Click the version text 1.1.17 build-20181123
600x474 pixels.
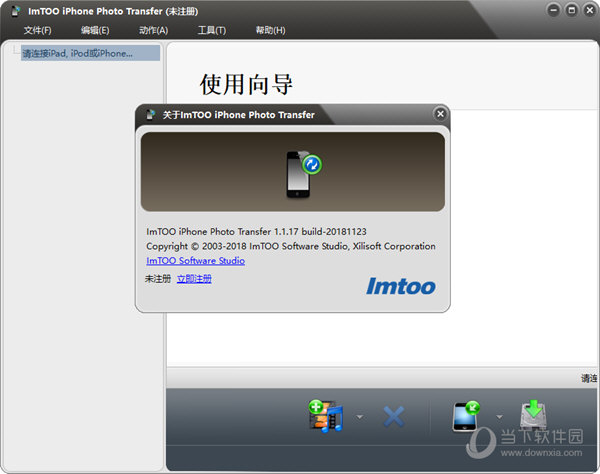320,231
